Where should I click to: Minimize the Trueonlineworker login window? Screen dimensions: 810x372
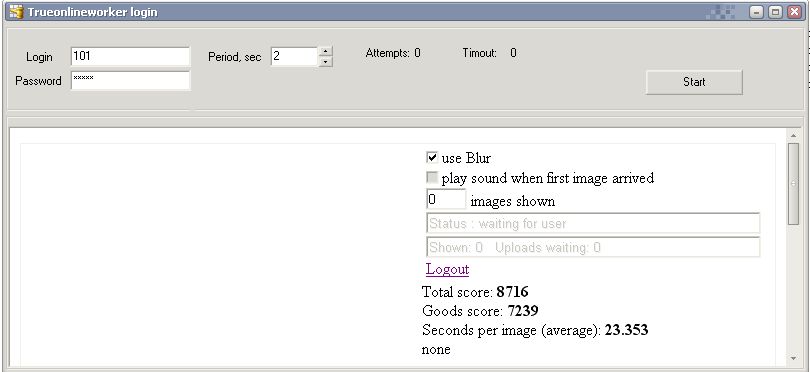[x=757, y=12]
